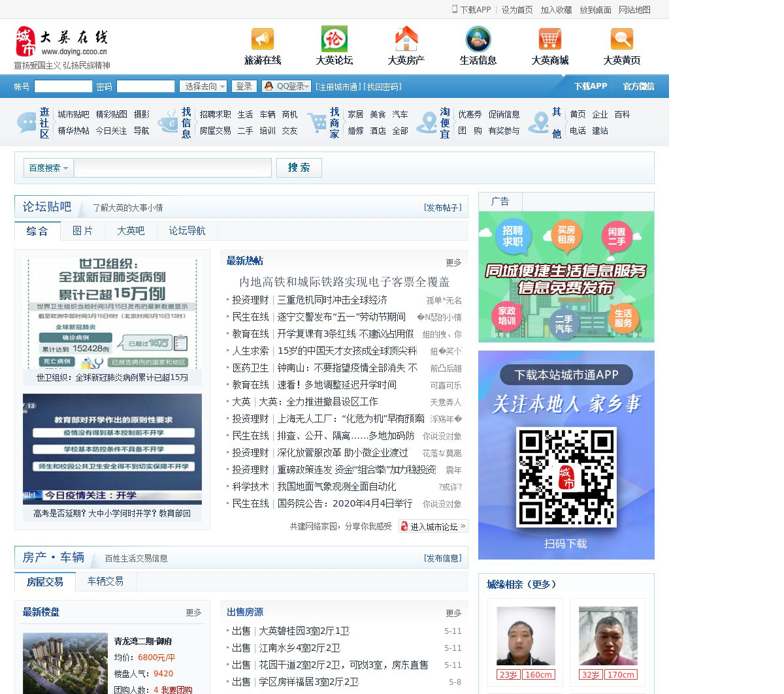Click the QQ登录 penguin button
Image resolution: width=784 pixels, height=694 pixels.
pyautogui.click(x=286, y=86)
